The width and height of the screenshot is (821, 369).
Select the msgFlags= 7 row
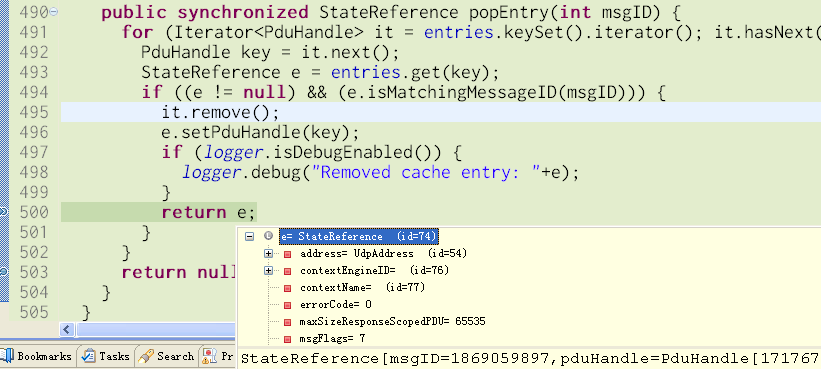click(x=332, y=339)
